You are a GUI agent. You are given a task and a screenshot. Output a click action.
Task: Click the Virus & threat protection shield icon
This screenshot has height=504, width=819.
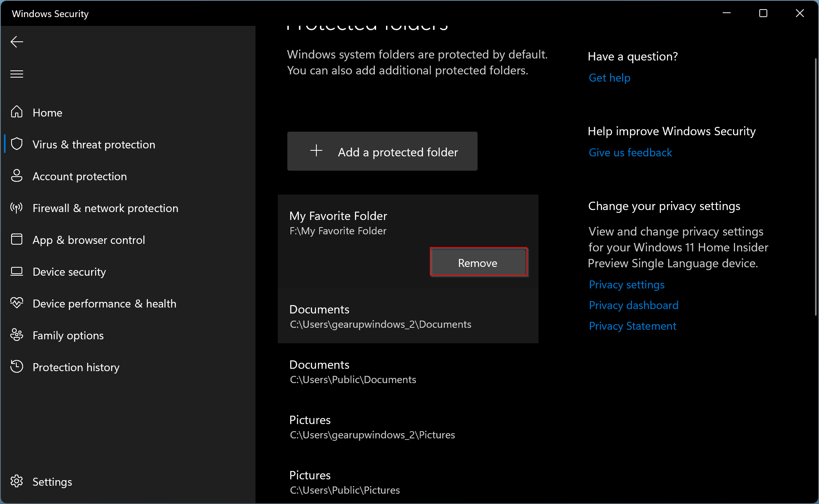coord(17,144)
